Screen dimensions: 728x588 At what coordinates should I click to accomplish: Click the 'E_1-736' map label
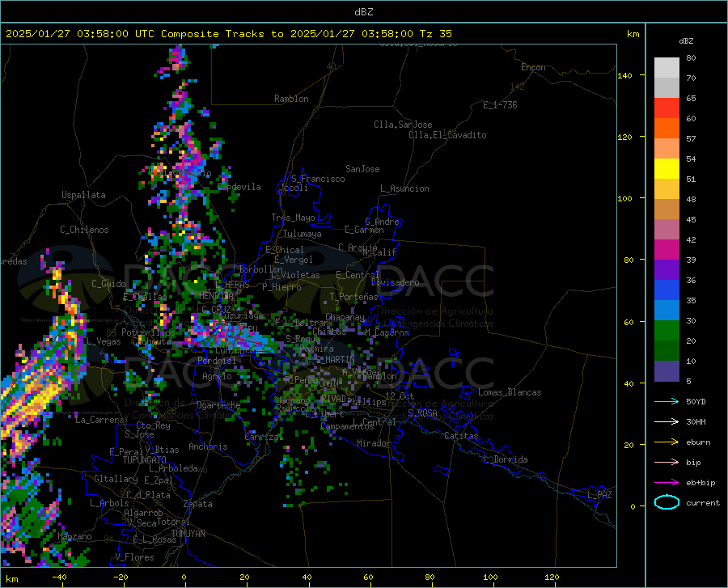click(500, 105)
